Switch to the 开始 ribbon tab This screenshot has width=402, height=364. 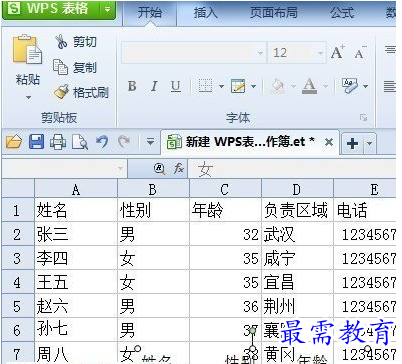tap(150, 13)
